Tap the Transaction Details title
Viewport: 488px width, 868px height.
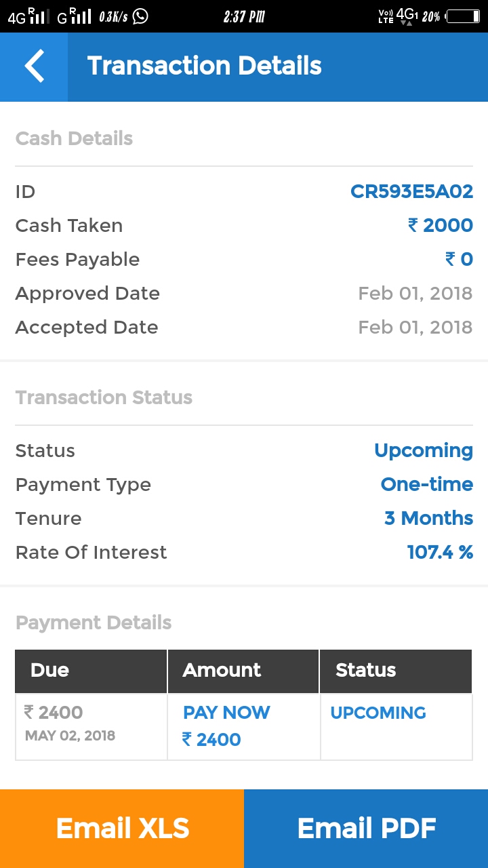point(204,66)
